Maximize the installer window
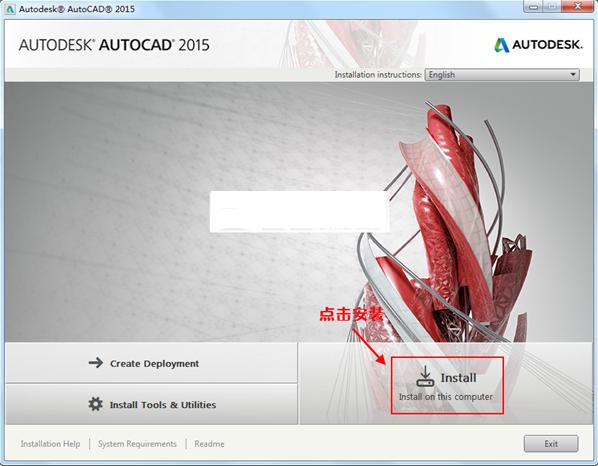The image size is (598, 466). pyautogui.click(x=551, y=6)
